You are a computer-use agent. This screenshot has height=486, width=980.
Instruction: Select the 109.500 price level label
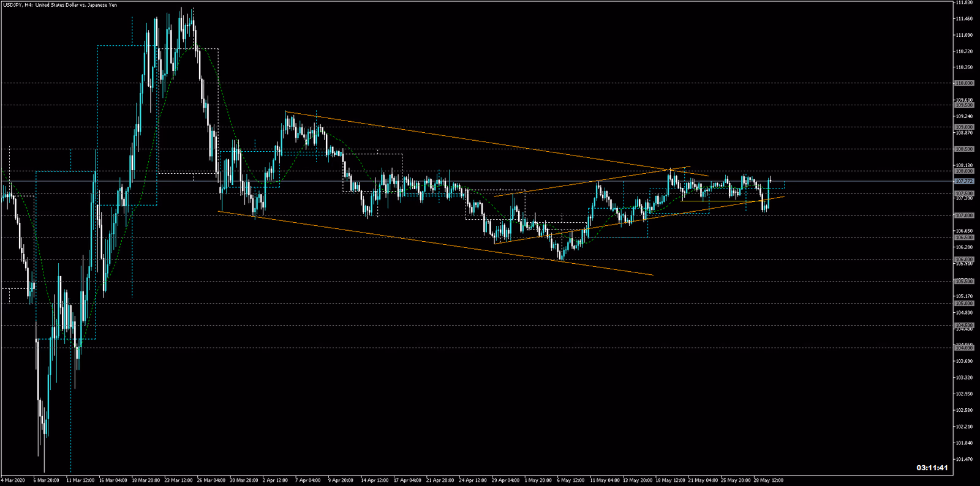[964, 105]
